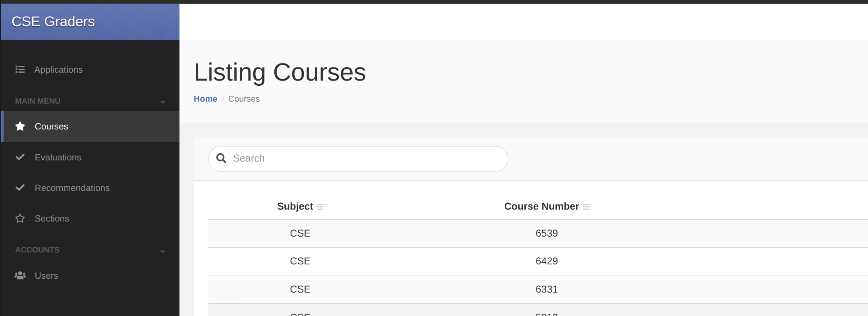Open the Evaluations section
This screenshot has height=316, width=868.
coord(58,157)
